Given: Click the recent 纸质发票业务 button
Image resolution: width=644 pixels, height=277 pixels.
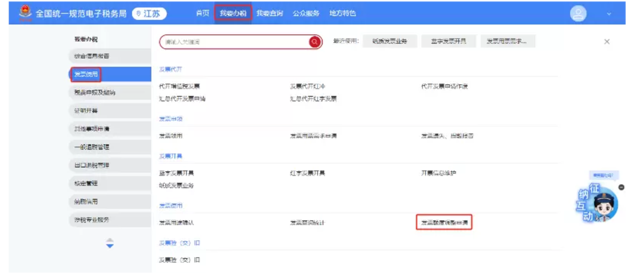Looking at the screenshot, I should pos(389,41).
